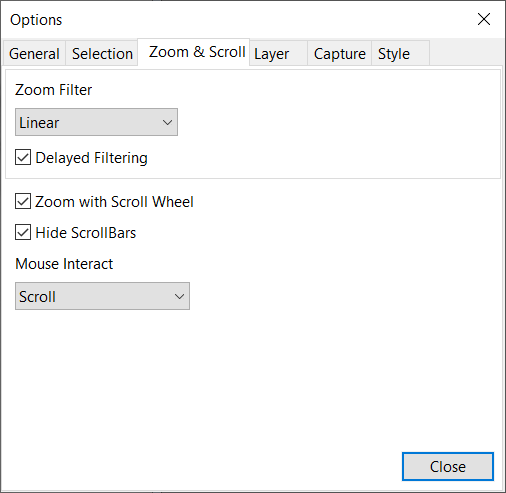Click the Hide ScrollBars label text

click(86, 233)
